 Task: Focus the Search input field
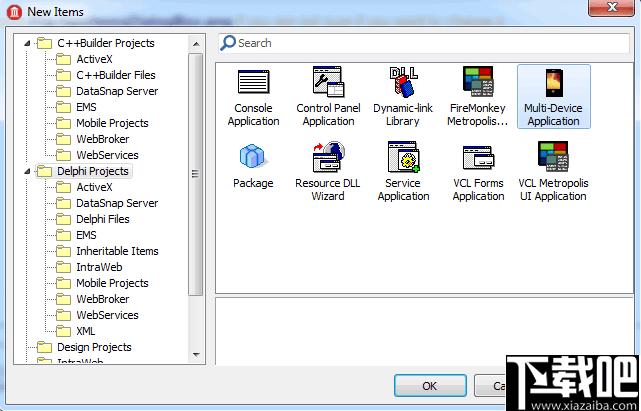pos(424,43)
